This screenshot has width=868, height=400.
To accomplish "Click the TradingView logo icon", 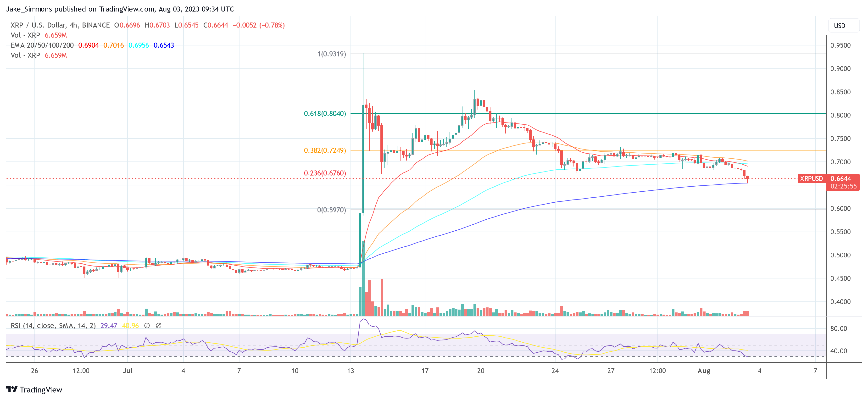I will point(12,389).
